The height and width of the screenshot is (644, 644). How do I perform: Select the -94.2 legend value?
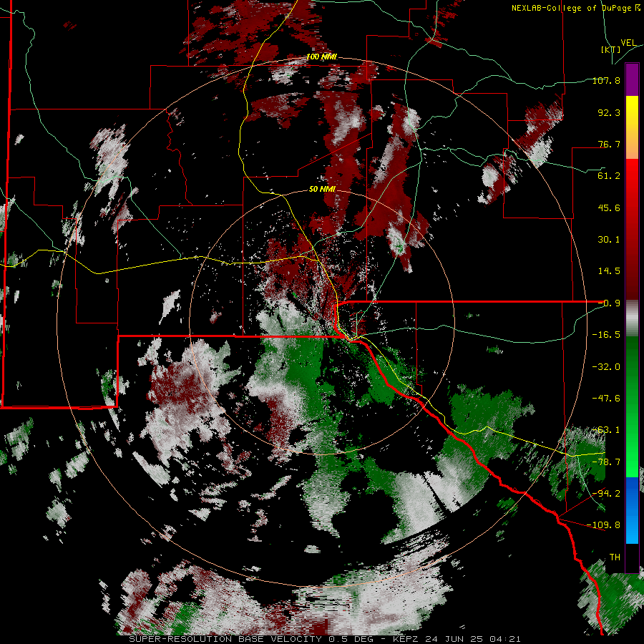click(606, 493)
